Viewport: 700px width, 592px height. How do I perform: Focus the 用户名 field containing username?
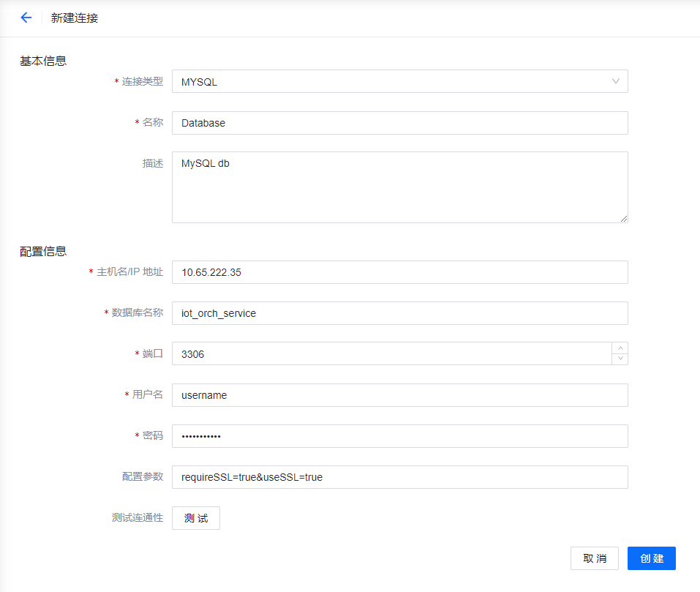coord(399,394)
